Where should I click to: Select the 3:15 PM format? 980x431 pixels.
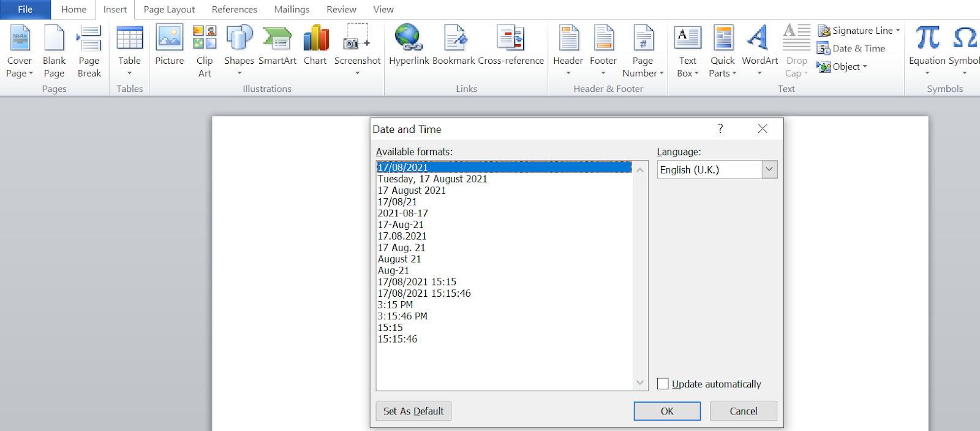point(504,305)
